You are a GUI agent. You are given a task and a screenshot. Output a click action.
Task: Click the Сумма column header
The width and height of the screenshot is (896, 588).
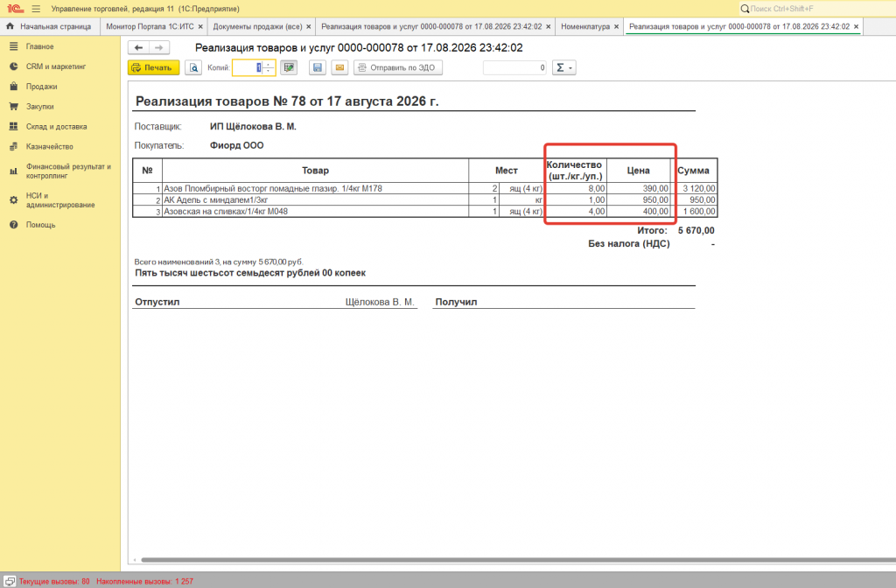(x=693, y=171)
